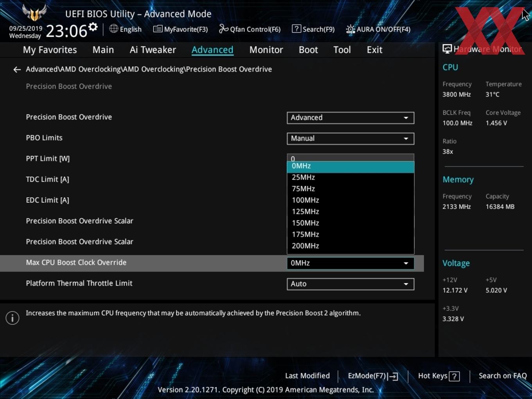Select the EDC Limit [A] row

click(47, 200)
